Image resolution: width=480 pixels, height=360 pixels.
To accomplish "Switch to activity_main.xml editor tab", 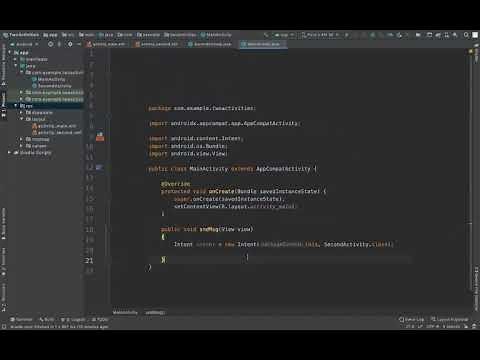I will 106,44.
